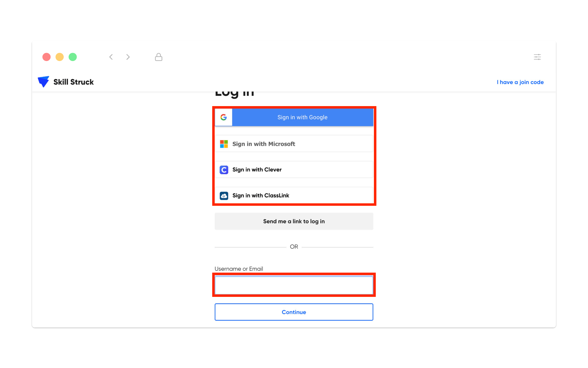The image size is (588, 368).
Task: Open the browser settings sliders icon
Action: tap(537, 57)
